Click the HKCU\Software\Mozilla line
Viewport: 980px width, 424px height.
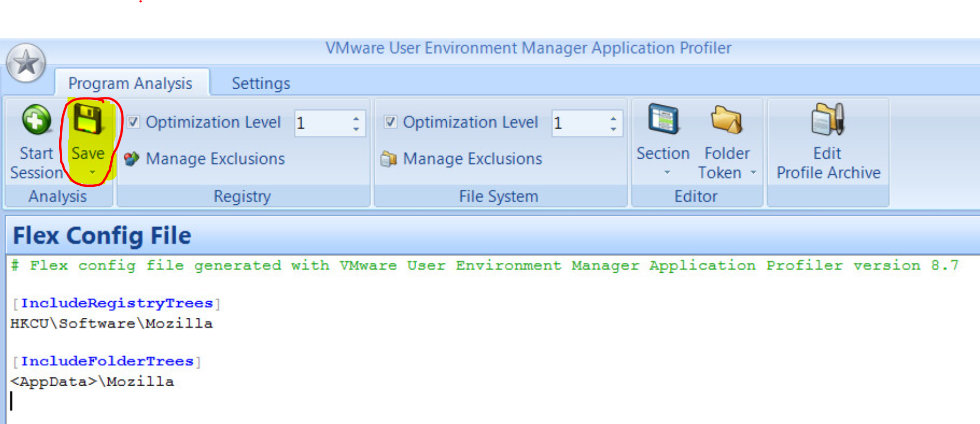point(111,324)
